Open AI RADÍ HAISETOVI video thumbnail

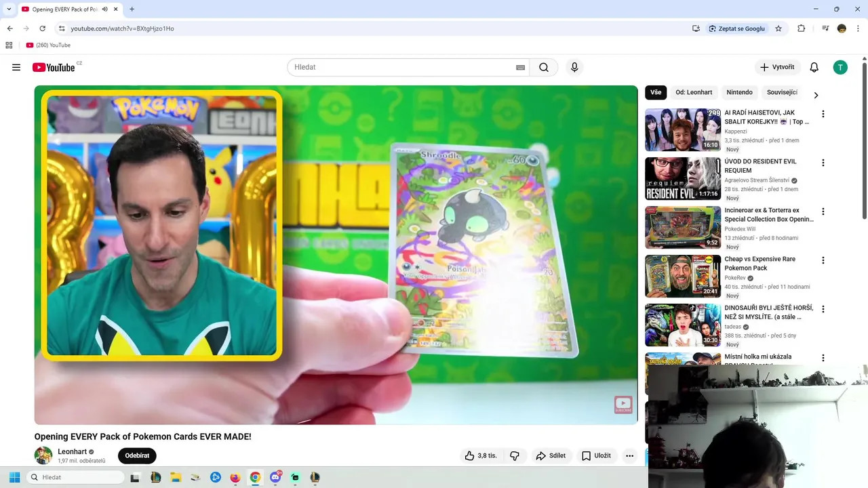[x=683, y=129]
